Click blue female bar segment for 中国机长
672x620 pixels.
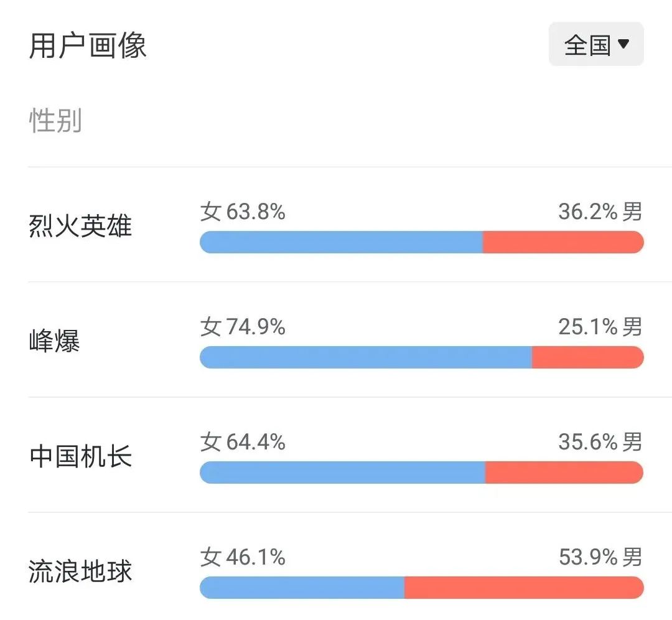tap(342, 472)
